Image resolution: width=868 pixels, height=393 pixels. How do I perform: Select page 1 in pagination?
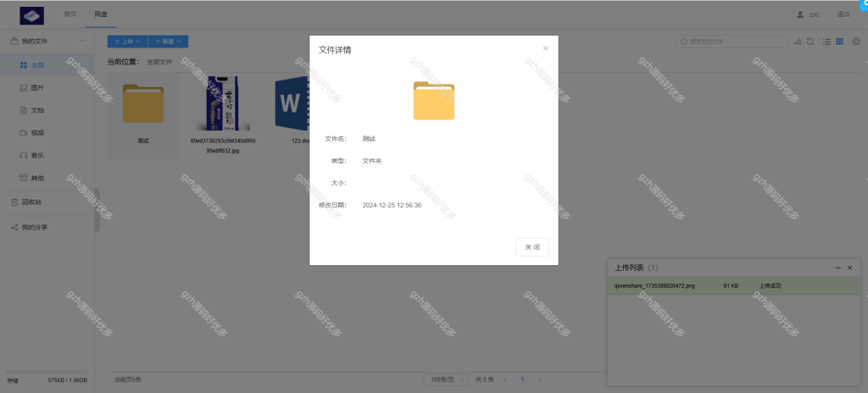[x=522, y=379]
